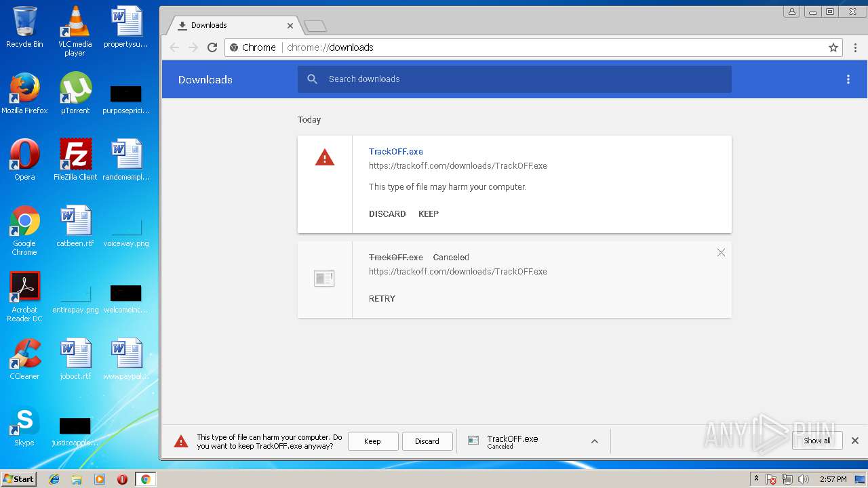Click Show all downloads button
Screen dimensions: 868x488
click(x=816, y=441)
